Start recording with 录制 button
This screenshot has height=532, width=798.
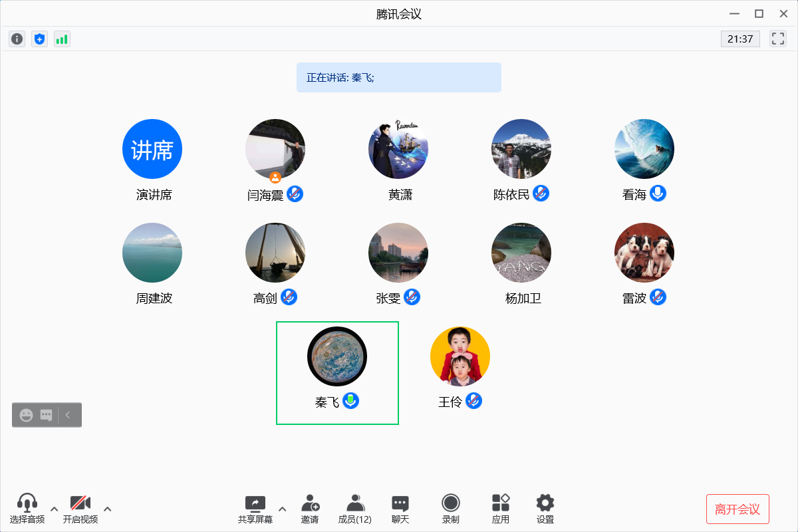pos(450,509)
